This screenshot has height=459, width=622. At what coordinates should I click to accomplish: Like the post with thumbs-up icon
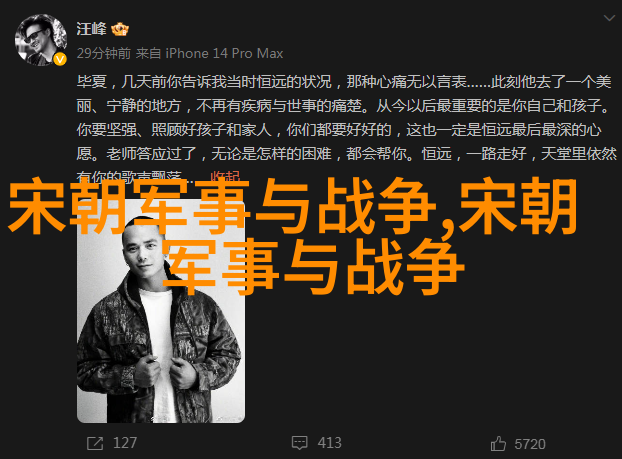click(x=498, y=444)
